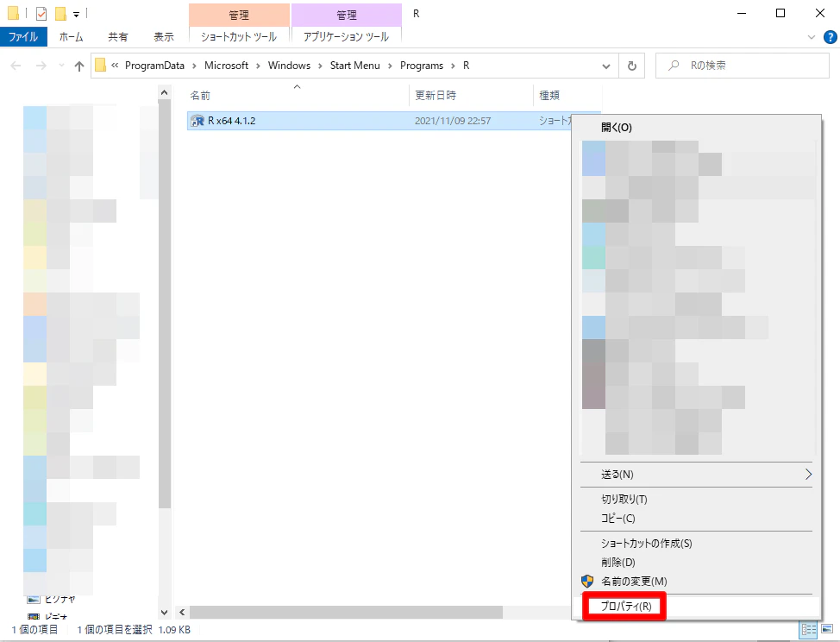Click the properties checkmark quick access icon
Screen dimensions: 840x642
pyautogui.click(x=41, y=14)
